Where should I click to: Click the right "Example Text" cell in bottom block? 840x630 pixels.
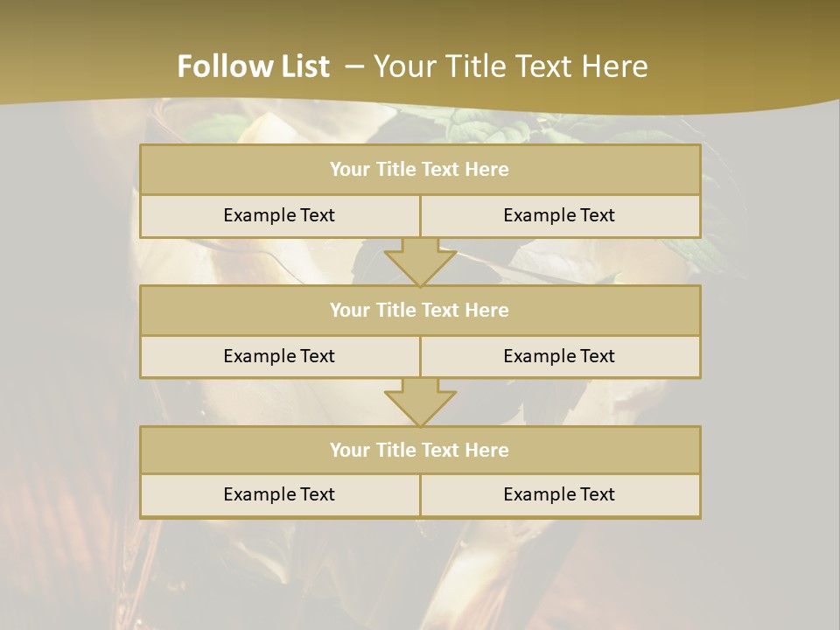pos(559,494)
